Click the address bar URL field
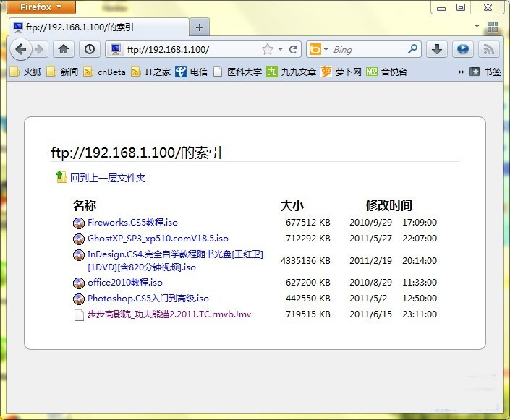The height and width of the screenshot is (420, 510). click(x=188, y=50)
